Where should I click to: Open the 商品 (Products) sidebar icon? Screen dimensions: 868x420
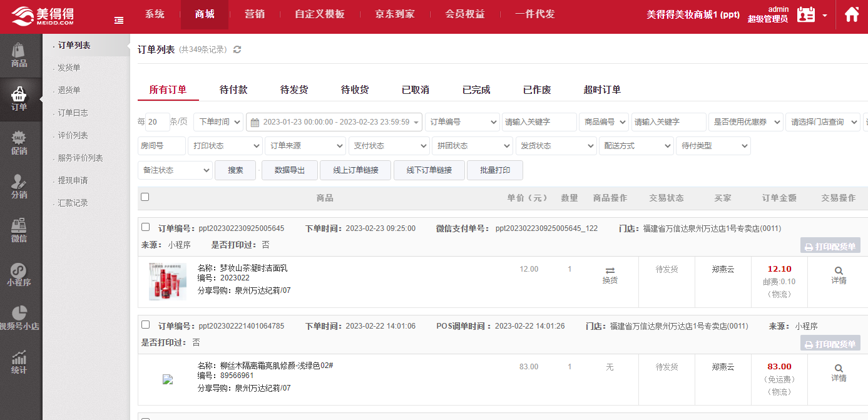[19, 55]
